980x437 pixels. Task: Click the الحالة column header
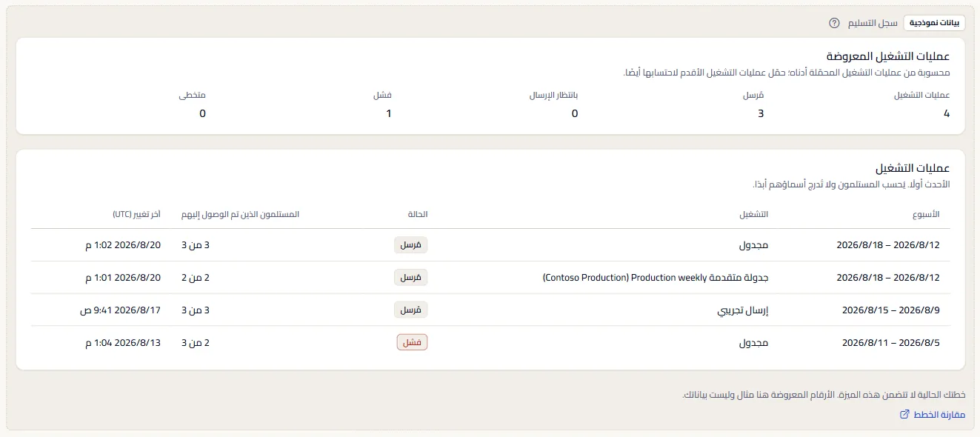pyautogui.click(x=418, y=214)
